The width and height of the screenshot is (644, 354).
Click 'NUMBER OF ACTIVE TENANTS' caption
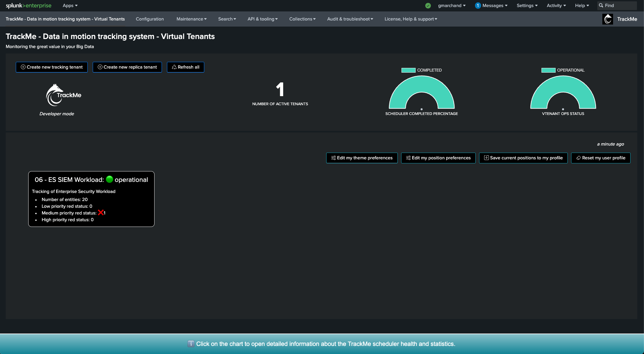pos(280,104)
